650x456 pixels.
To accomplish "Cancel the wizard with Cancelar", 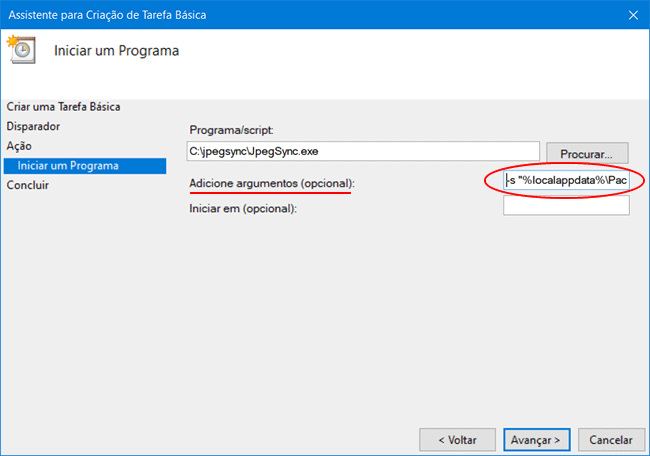I will tap(610, 439).
